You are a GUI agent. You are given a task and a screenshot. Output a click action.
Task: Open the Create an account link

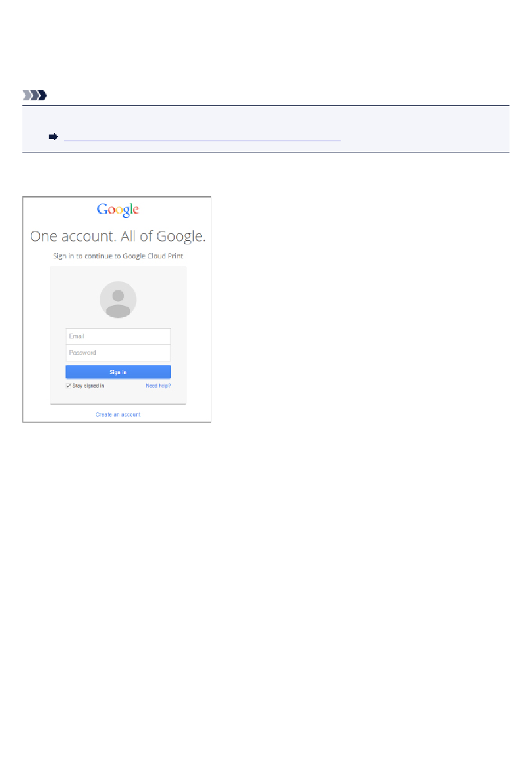pyautogui.click(x=118, y=415)
